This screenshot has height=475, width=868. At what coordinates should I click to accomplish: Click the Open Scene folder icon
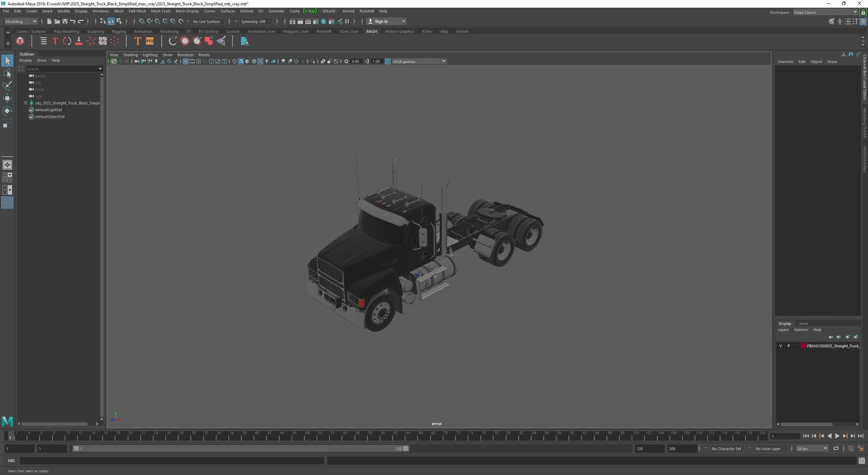pyautogui.click(x=57, y=21)
